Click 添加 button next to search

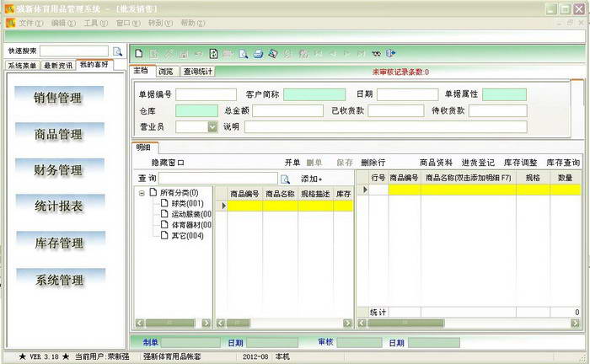(311, 179)
